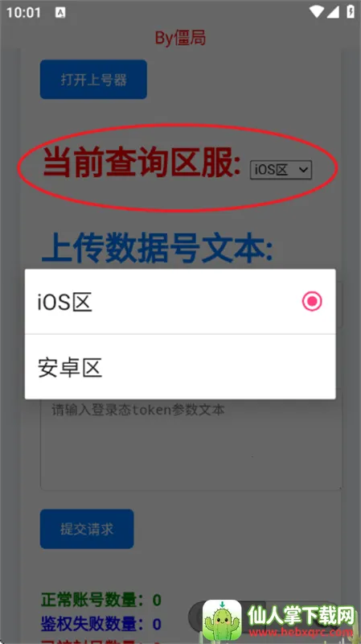Select the iOS区 radio button
Screen dimensions: 361x644
coord(312,301)
